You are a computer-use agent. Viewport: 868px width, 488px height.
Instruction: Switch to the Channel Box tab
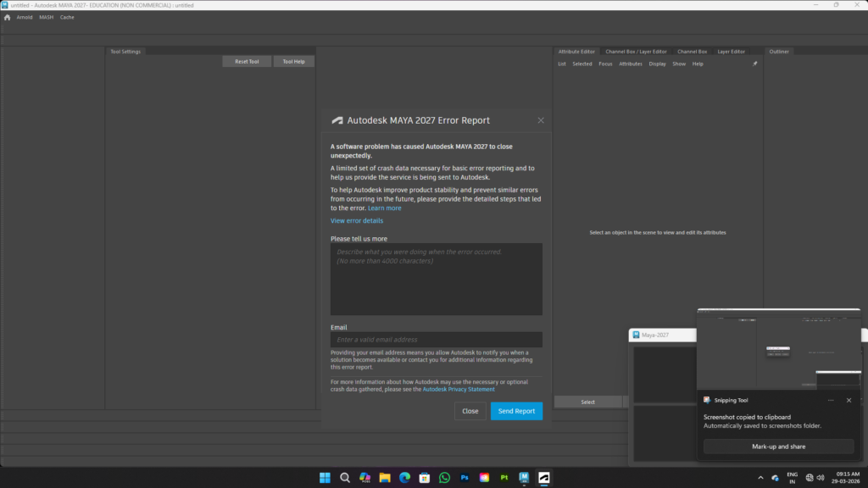point(692,52)
